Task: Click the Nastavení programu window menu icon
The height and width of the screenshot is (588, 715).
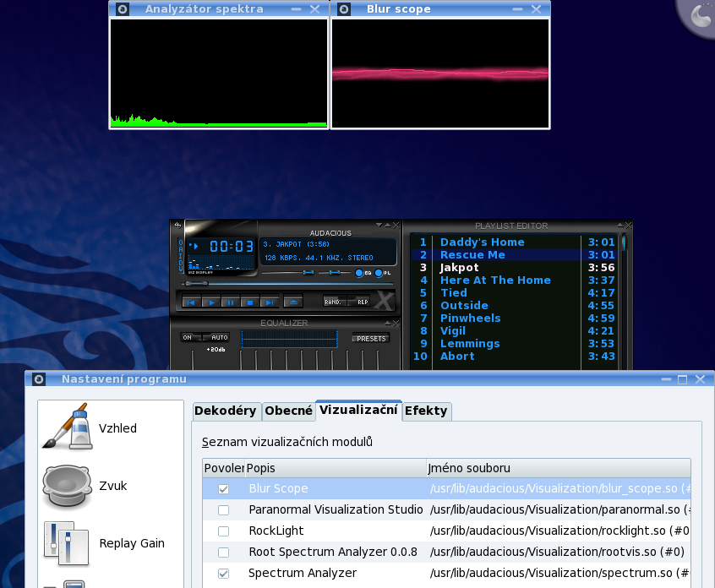Action: pyautogui.click(x=39, y=379)
